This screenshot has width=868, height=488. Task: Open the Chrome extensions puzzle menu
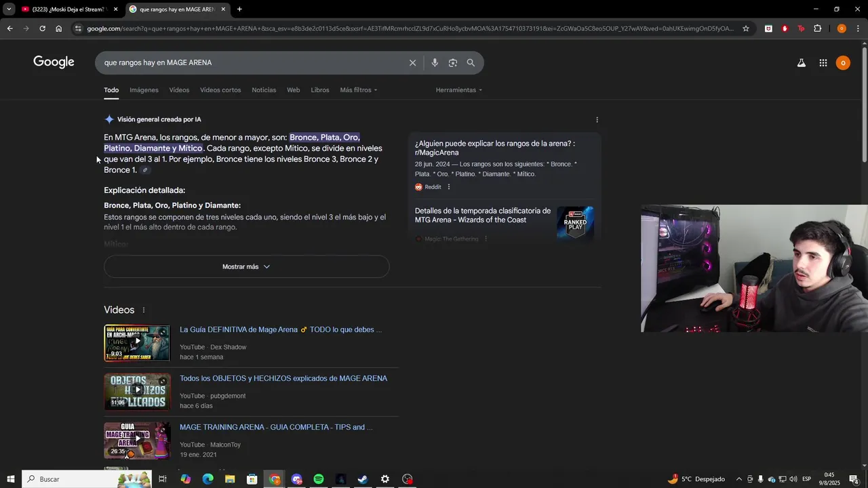point(817,28)
